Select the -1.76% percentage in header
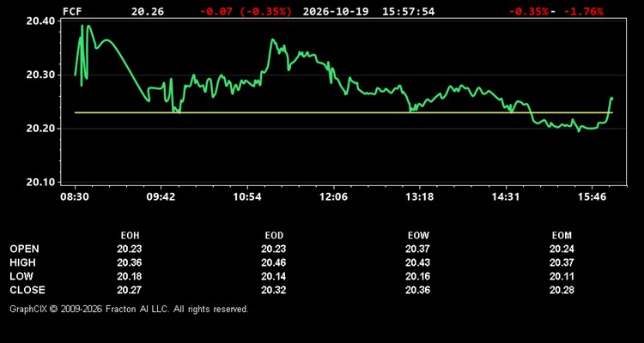This screenshot has height=343, width=644. click(583, 11)
